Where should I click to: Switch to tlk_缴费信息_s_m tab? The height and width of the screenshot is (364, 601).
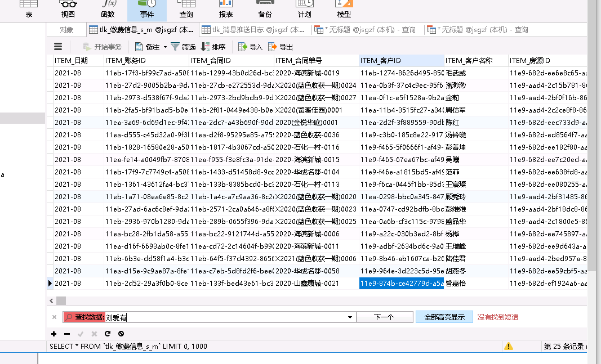[x=142, y=29]
